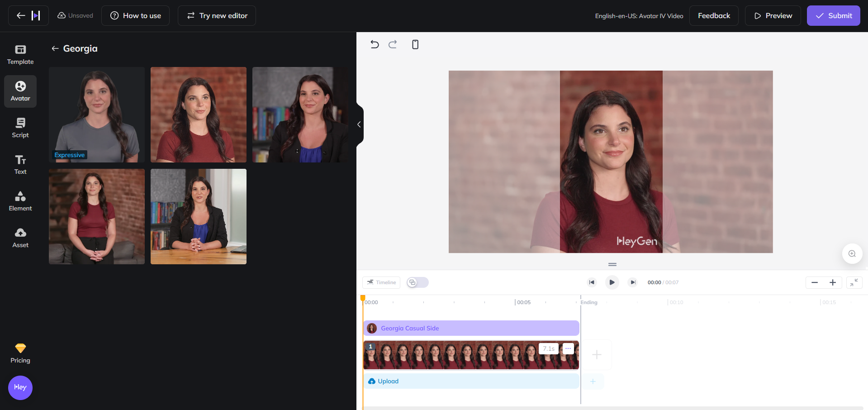This screenshot has width=868, height=410.
Task: Choose Georgia seated at desk in blazer
Action: tap(199, 216)
